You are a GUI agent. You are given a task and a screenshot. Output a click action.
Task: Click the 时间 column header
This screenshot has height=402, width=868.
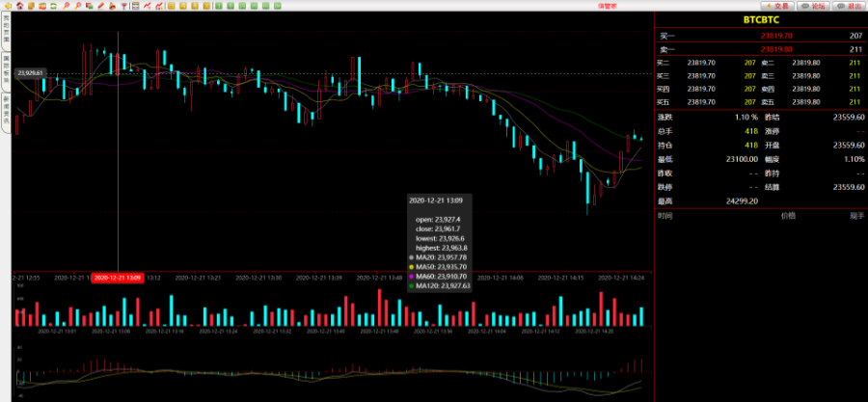point(665,216)
